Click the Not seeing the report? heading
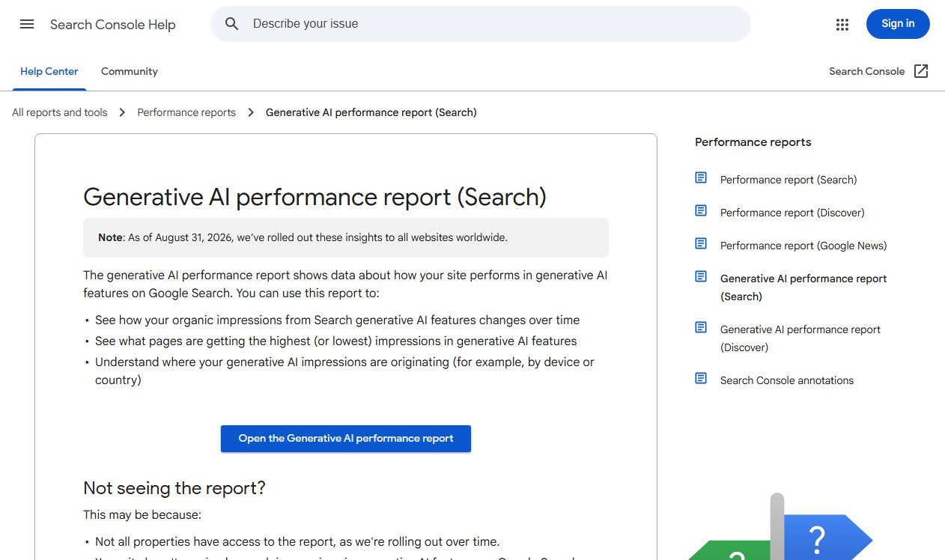The width and height of the screenshot is (945, 560). [174, 488]
